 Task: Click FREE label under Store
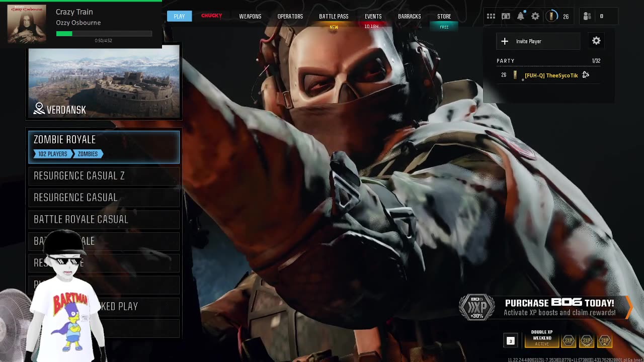(x=444, y=27)
